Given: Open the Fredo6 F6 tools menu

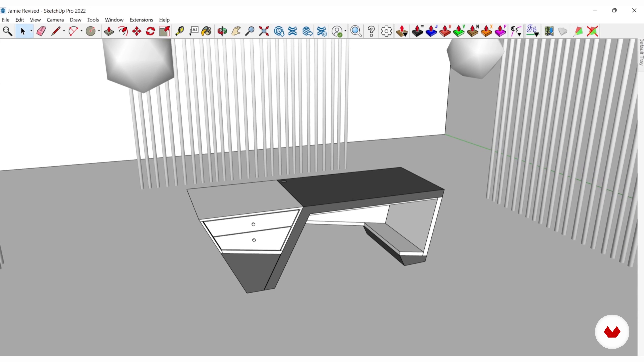Looking at the screenshot, I should click(x=532, y=31).
